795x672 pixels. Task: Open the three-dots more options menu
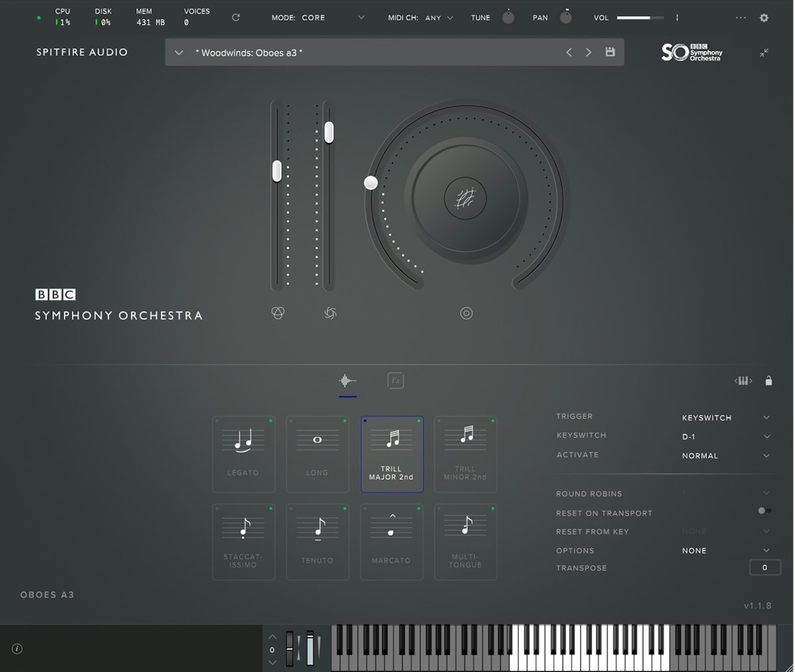pyautogui.click(x=741, y=18)
